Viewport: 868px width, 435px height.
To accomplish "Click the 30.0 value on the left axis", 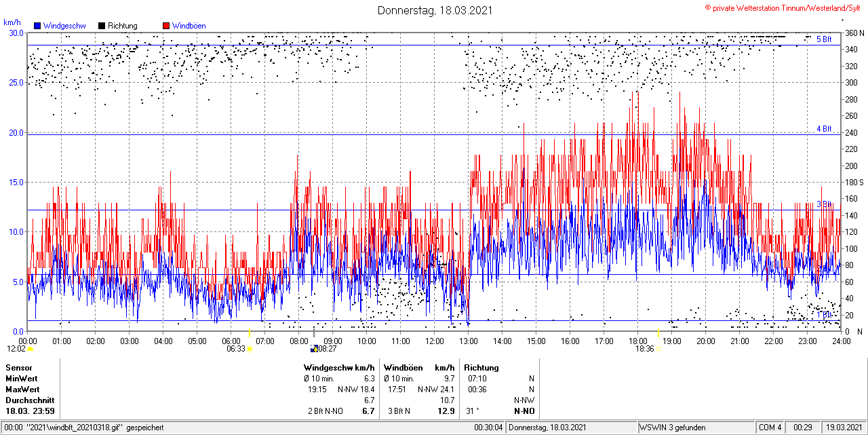I will (16, 33).
